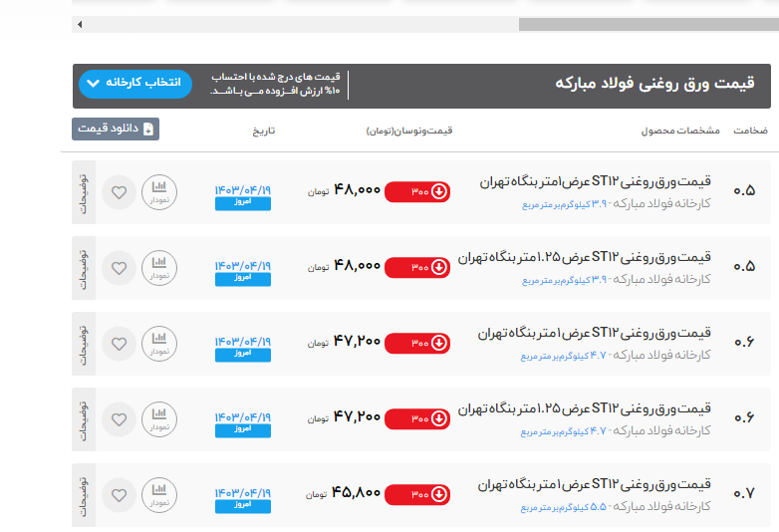Open chart for 0.5 thickness 1.25 meter row
The width and height of the screenshot is (779, 532).
158,268
